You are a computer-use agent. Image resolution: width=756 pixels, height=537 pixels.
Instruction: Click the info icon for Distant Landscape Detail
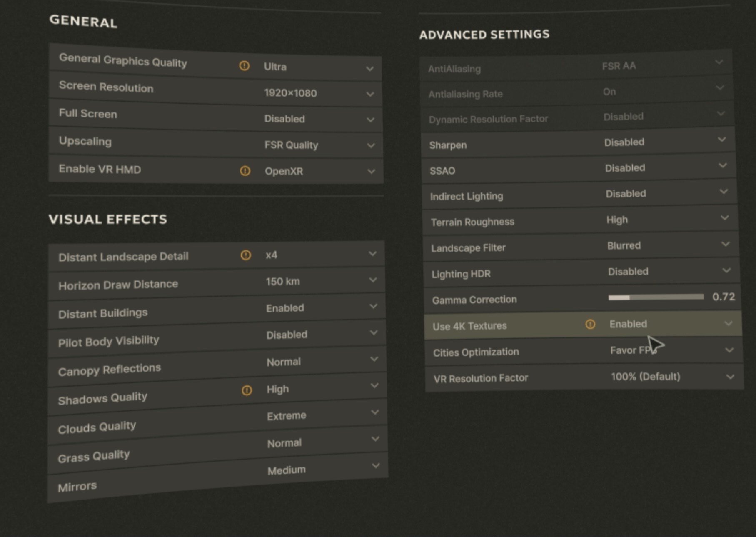(x=246, y=255)
